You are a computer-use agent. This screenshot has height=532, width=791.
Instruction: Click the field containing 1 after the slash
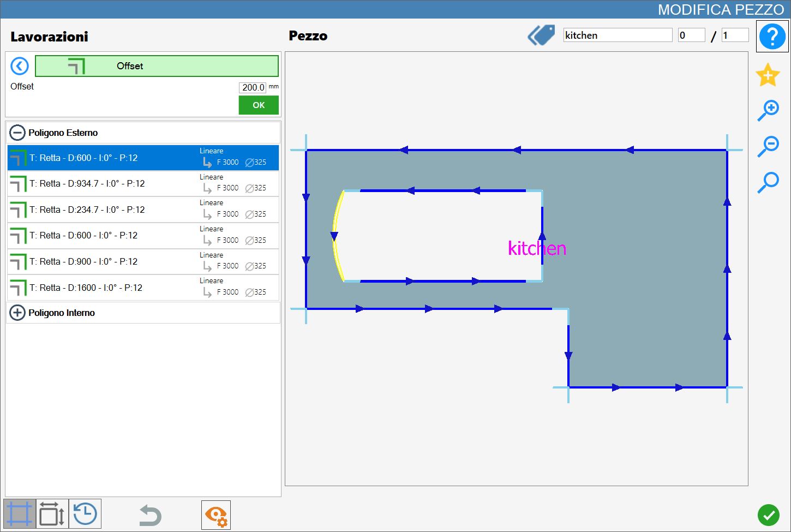(735, 35)
